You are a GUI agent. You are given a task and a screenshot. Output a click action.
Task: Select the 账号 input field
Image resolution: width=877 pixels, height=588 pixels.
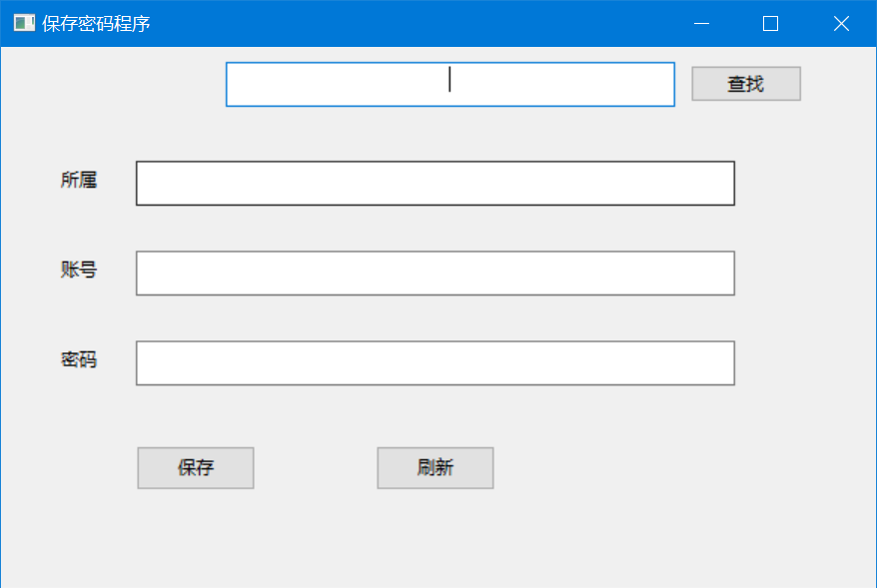pyautogui.click(x=436, y=274)
